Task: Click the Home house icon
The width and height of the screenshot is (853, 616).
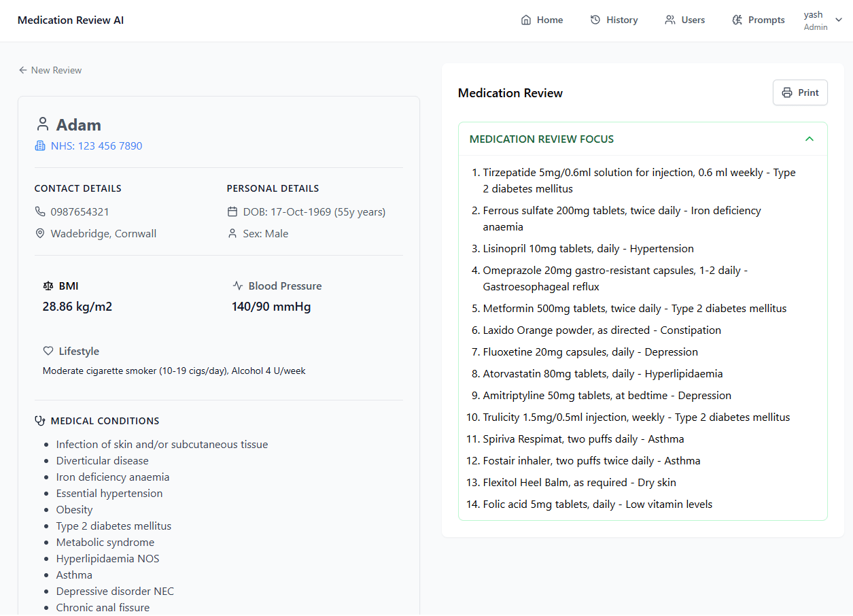Action: tap(525, 20)
